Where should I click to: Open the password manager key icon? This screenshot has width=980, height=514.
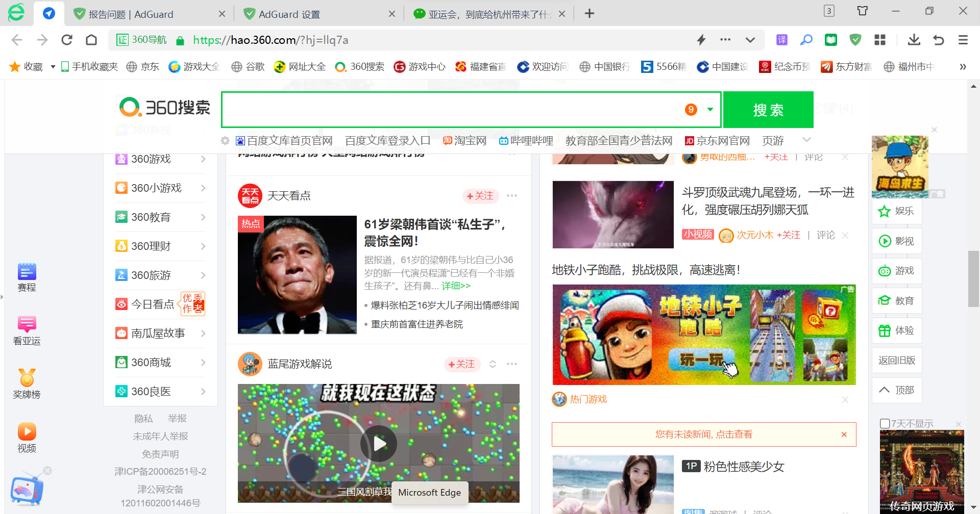click(x=806, y=40)
